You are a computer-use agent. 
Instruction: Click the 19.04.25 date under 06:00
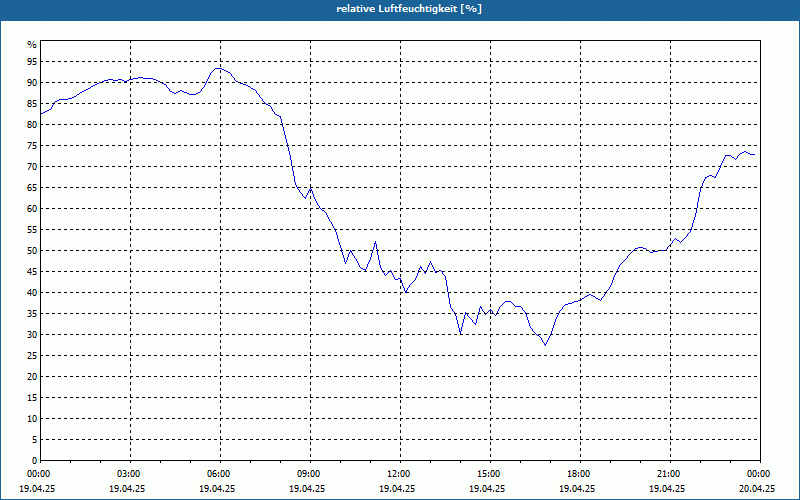217,488
